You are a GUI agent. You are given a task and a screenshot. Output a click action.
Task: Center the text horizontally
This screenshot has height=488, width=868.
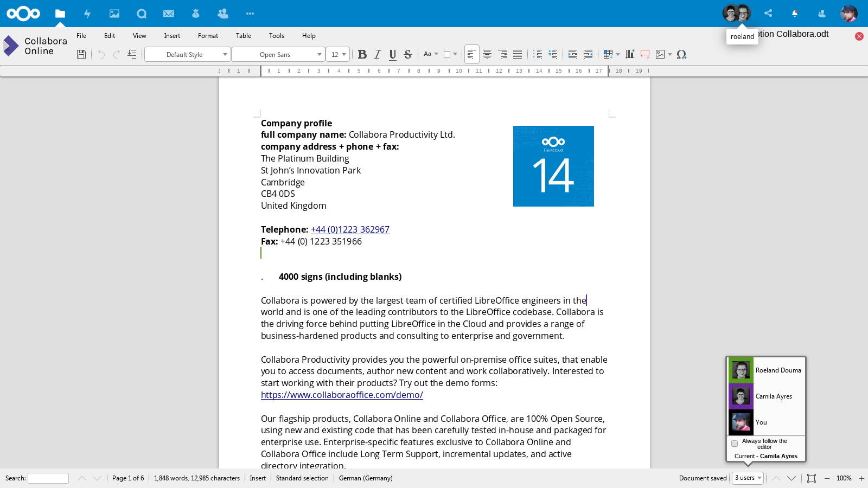487,54
